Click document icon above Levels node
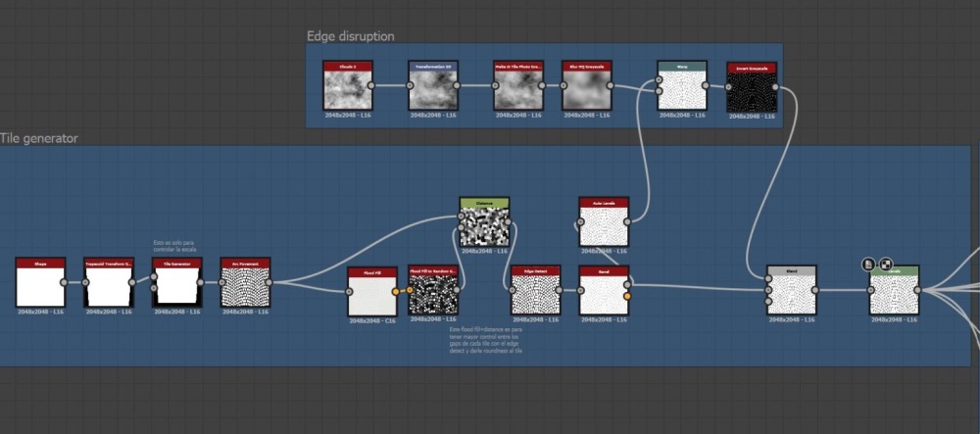This screenshot has width=980, height=434. [x=868, y=265]
